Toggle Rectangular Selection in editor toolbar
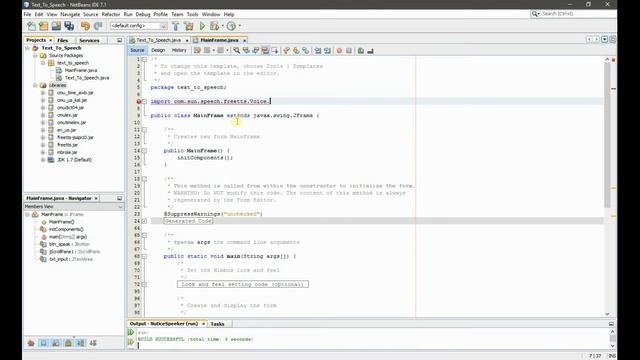Viewport: 640px width, 360px height. [275, 51]
